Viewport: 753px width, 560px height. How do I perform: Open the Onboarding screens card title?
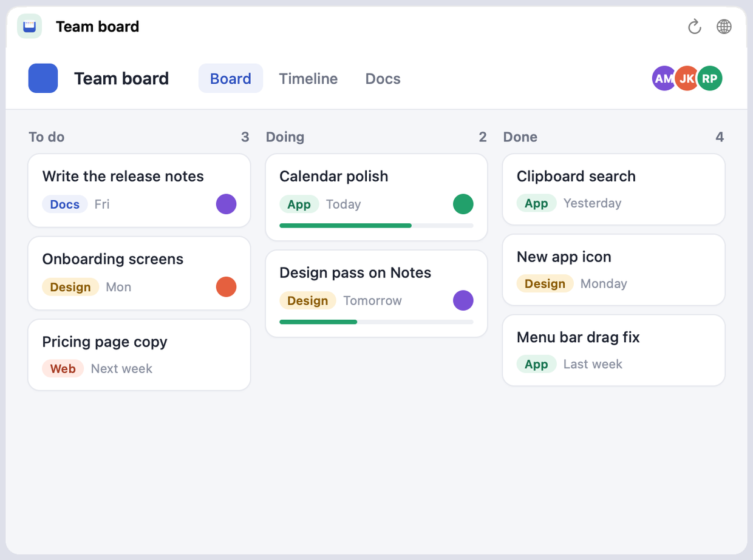[113, 259]
